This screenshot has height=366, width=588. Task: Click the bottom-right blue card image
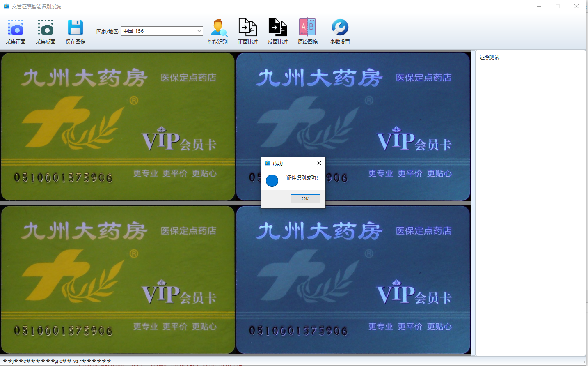click(x=353, y=280)
